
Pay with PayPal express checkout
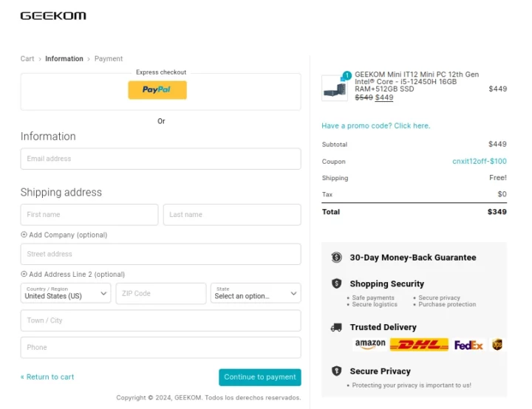tap(157, 90)
